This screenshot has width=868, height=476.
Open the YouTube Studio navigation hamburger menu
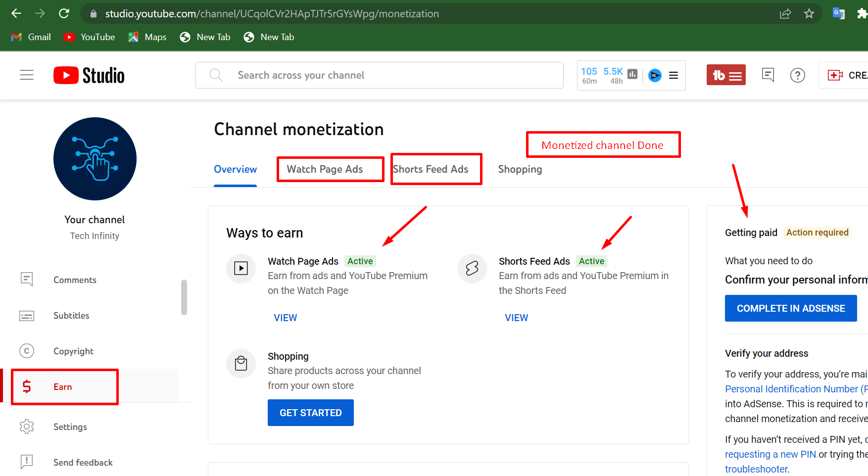[26, 75]
